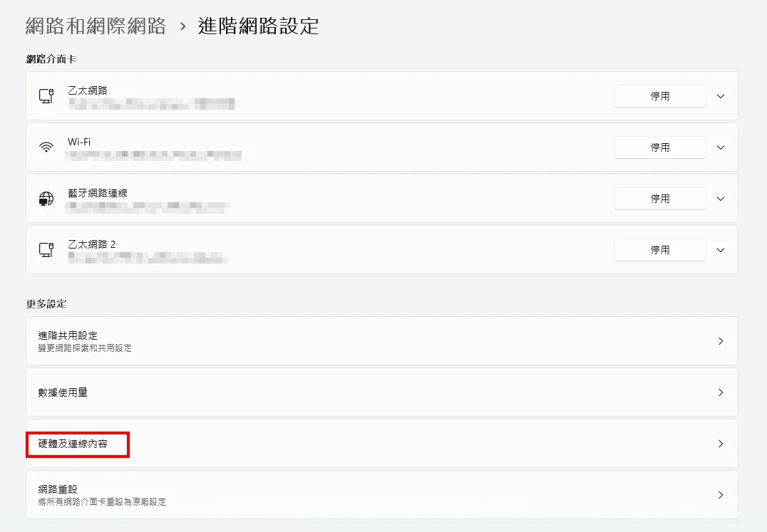Open 網路重設 network reset entry
Viewport: 767px width, 532px height.
[381, 495]
